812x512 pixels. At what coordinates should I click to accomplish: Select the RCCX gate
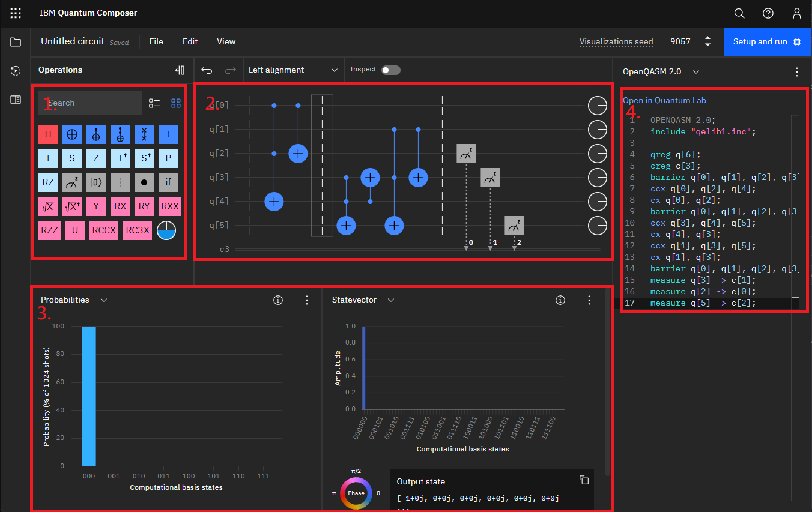click(103, 230)
